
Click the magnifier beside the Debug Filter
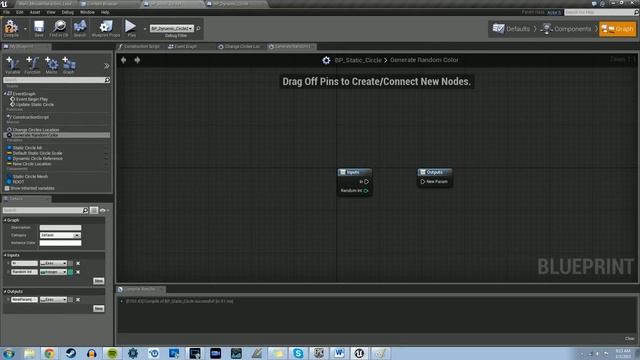(198, 29)
